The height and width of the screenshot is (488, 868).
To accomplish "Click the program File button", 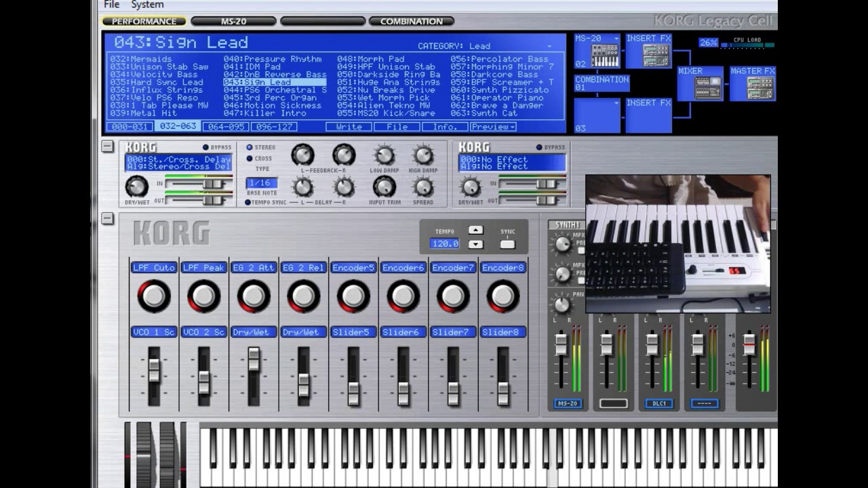I will (x=397, y=127).
